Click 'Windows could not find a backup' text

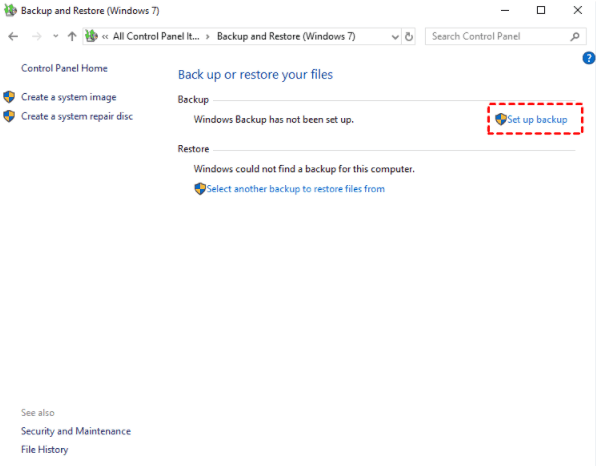(x=304, y=169)
